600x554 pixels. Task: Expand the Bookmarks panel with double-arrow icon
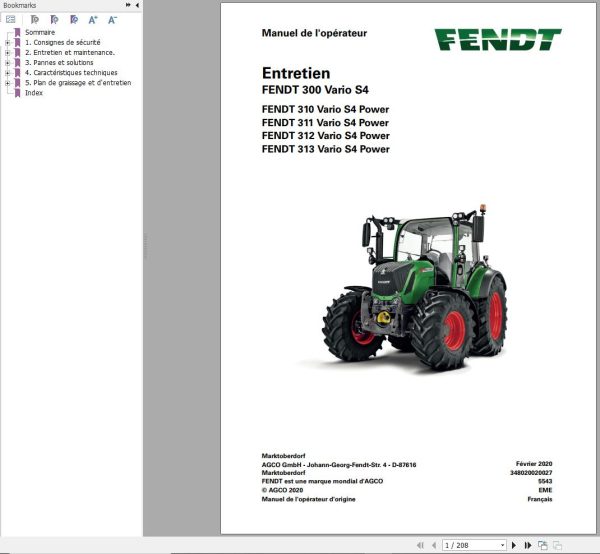(128, 5)
